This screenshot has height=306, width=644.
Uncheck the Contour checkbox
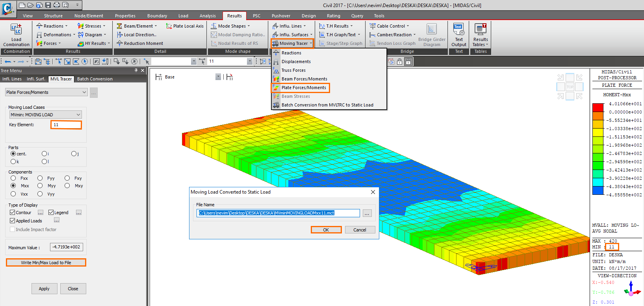pyautogui.click(x=13, y=213)
